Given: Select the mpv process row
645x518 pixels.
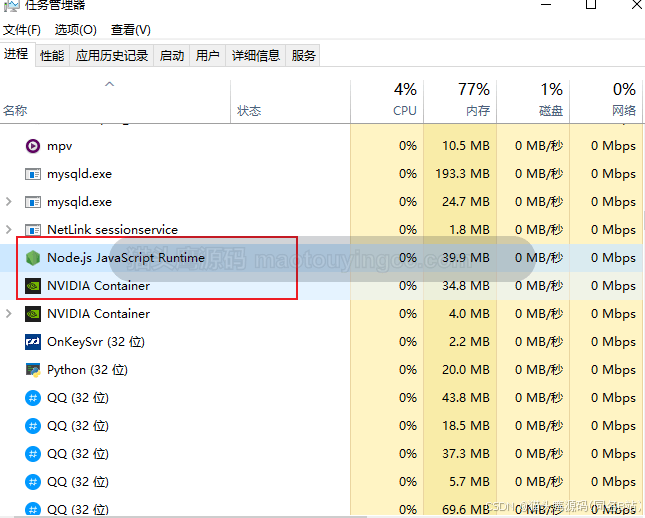Looking at the screenshot, I should pos(321,146).
